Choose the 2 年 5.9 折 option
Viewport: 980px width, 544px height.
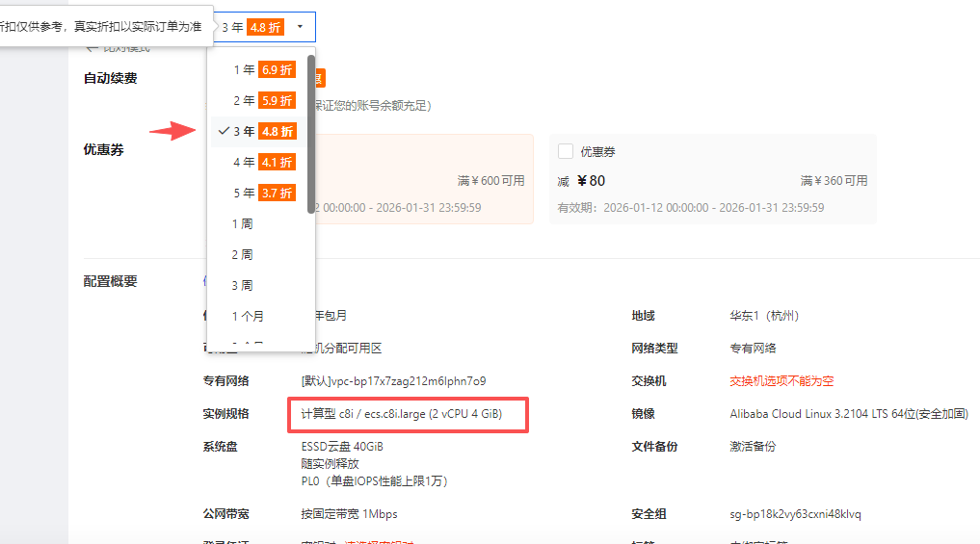pos(262,100)
